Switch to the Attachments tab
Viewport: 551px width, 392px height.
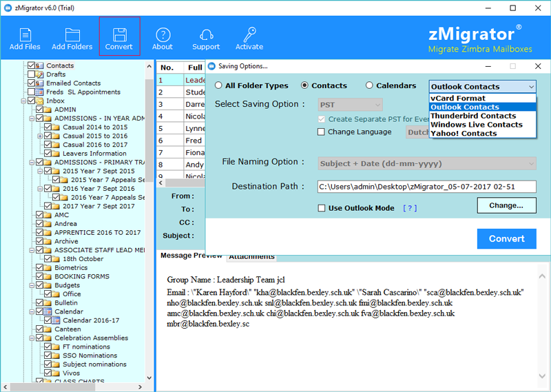point(251,257)
